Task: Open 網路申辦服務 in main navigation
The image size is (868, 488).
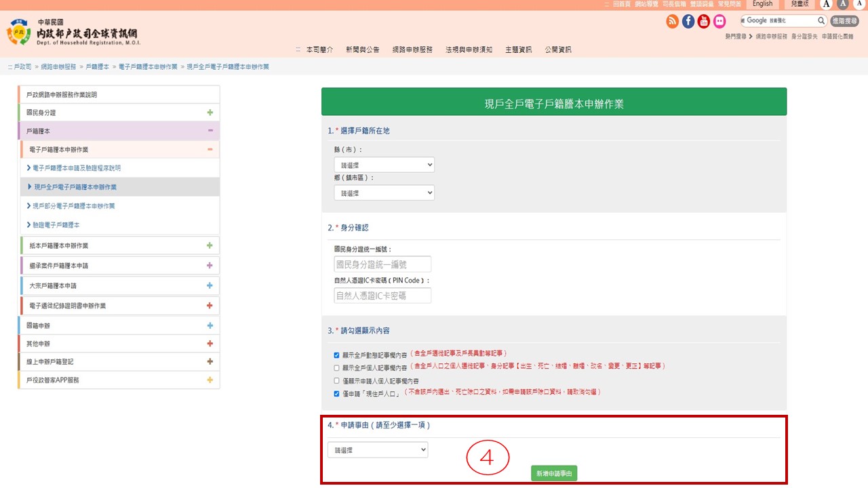Action: 412,49
